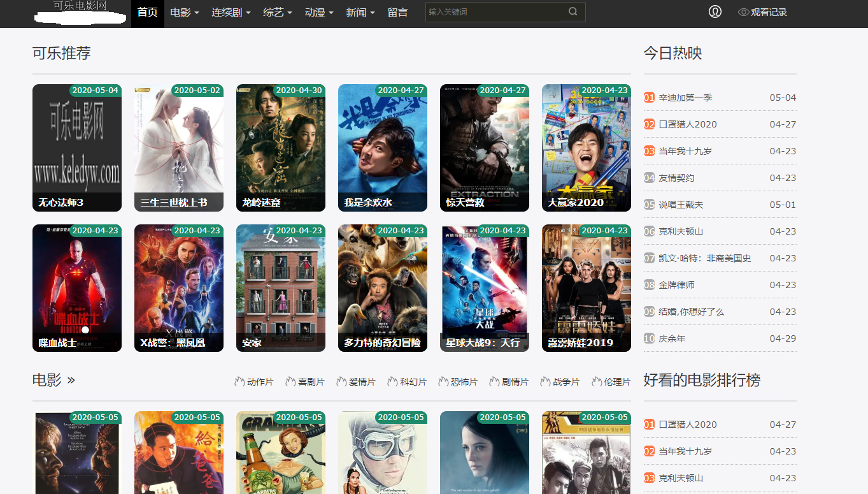Expand the 综艺 dropdown menu

click(x=278, y=13)
